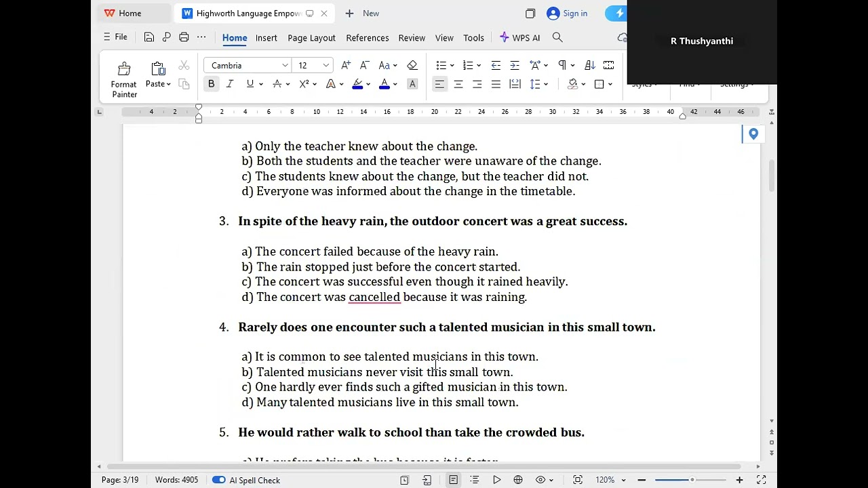The image size is (868, 488).
Task: Toggle the AI Spell Check switch
Action: click(x=218, y=480)
